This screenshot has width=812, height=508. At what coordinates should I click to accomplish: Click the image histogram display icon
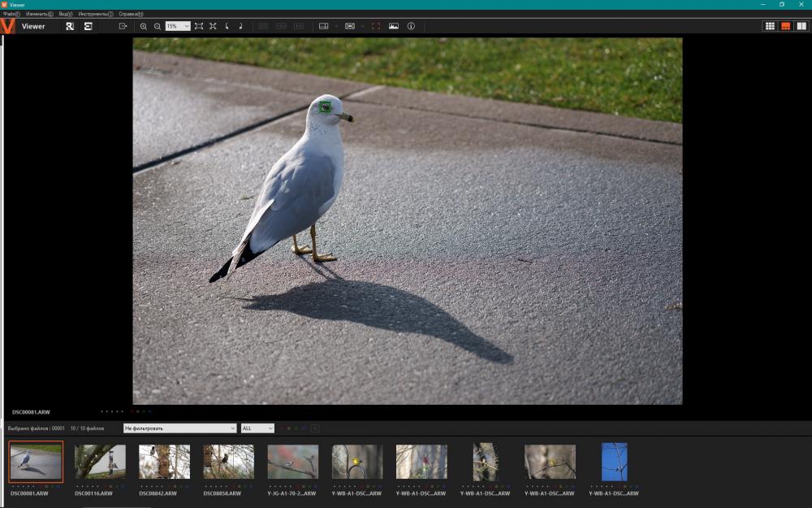click(394, 26)
